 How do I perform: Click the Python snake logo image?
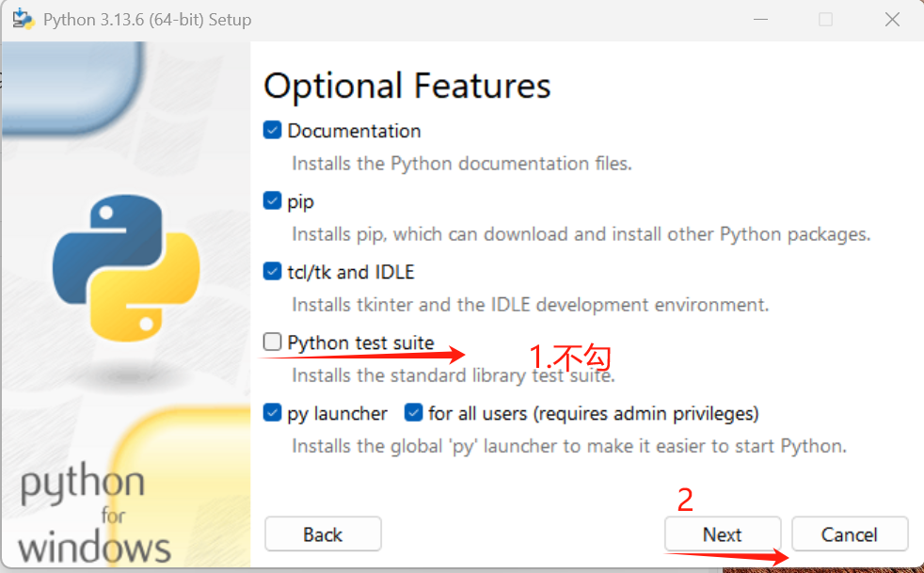point(126,268)
